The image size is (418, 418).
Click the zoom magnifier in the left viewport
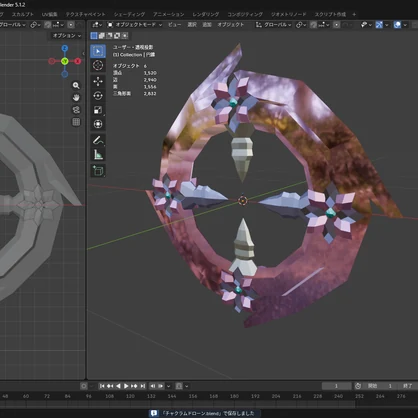(76, 86)
